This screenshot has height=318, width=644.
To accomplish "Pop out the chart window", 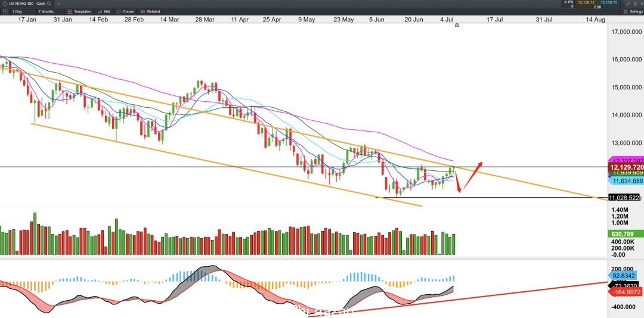I will pyautogui.click(x=636, y=4).
